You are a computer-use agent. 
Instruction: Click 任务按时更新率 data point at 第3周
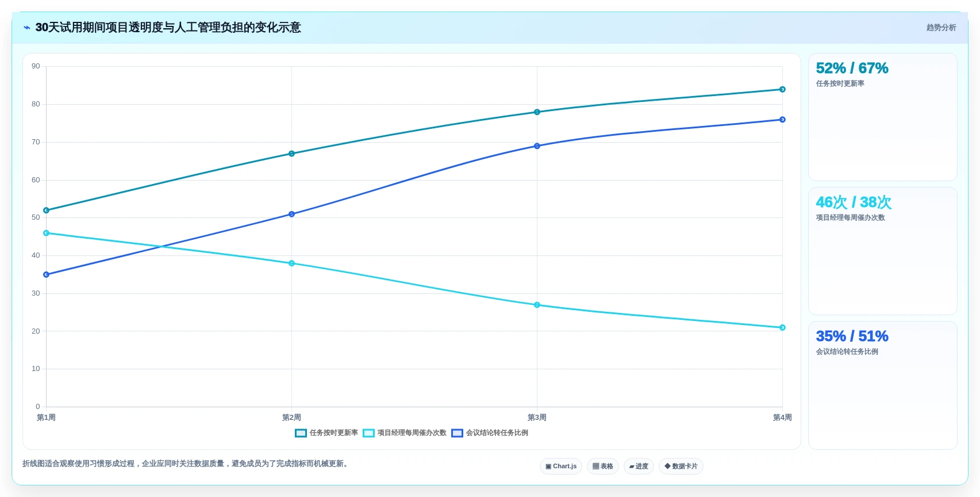click(x=537, y=112)
